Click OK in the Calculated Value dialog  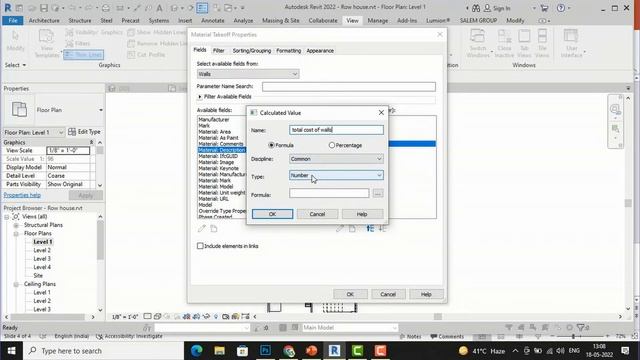click(272, 214)
